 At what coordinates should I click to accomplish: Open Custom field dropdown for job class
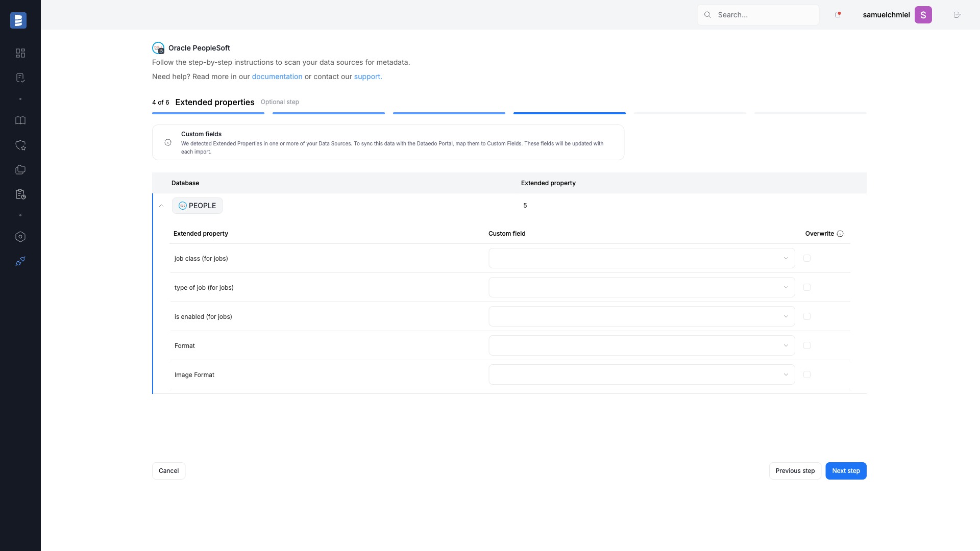click(x=642, y=258)
